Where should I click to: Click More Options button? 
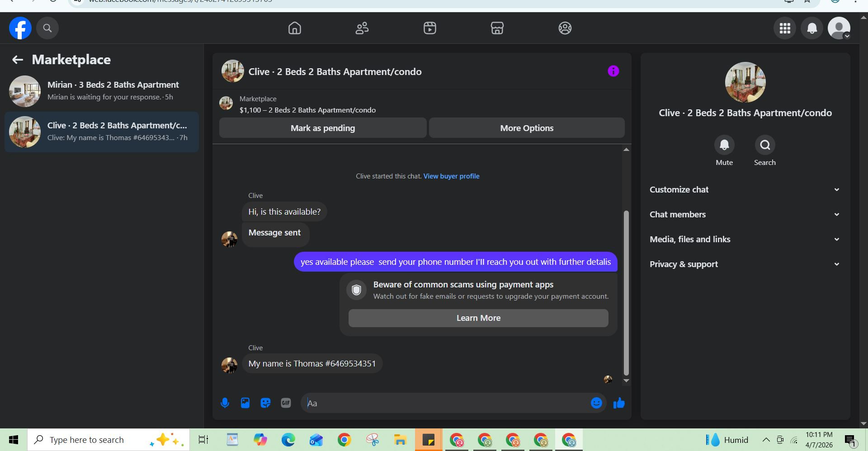coord(527,128)
